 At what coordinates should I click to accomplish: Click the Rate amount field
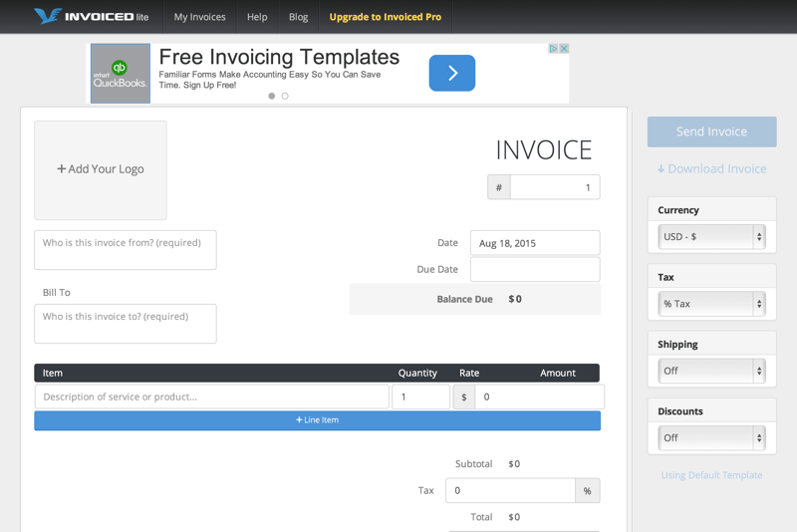pos(539,397)
